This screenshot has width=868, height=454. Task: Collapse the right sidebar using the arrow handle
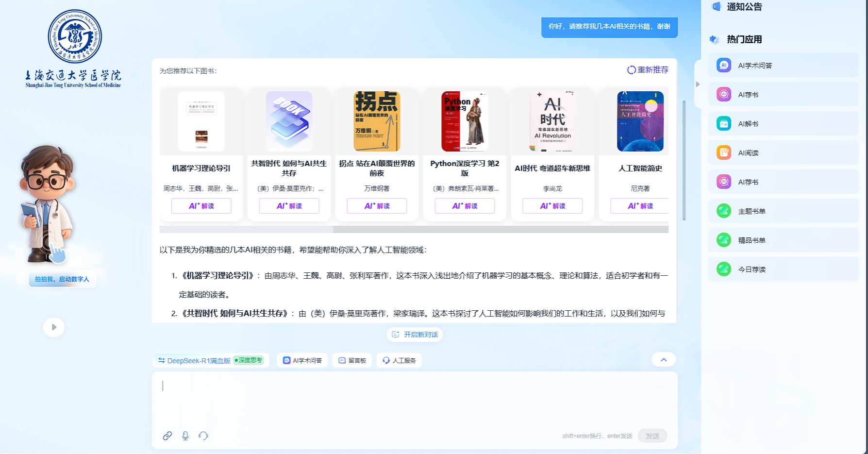tap(698, 84)
